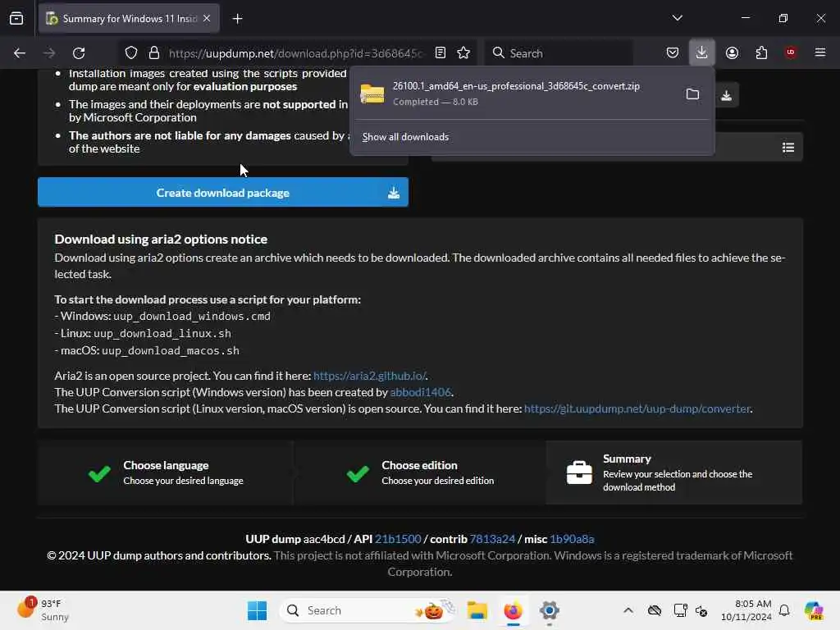Reload the current page

click(79, 53)
